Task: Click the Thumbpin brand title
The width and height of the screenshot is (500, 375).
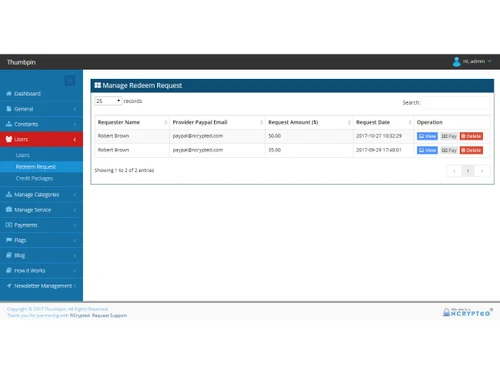Action: 21,62
